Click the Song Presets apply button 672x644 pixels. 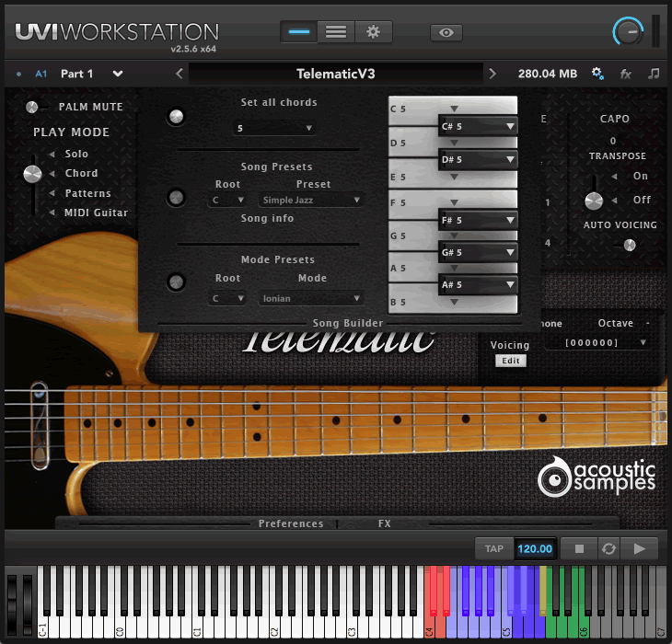[x=176, y=198]
